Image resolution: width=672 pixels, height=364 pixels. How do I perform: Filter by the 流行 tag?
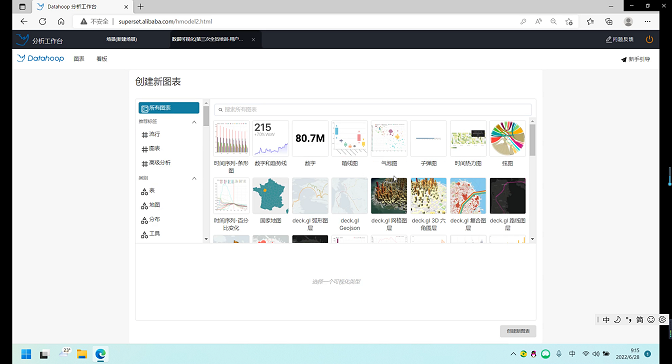[x=151, y=135]
